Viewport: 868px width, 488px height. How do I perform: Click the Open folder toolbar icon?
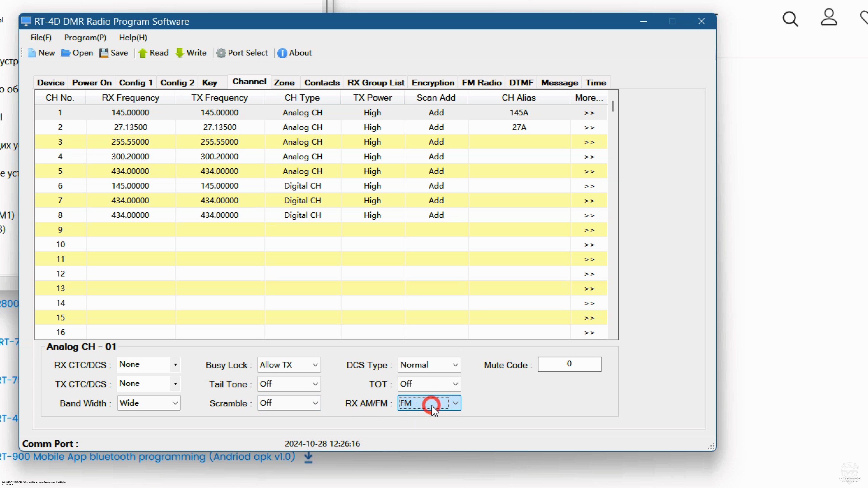pyautogui.click(x=65, y=53)
